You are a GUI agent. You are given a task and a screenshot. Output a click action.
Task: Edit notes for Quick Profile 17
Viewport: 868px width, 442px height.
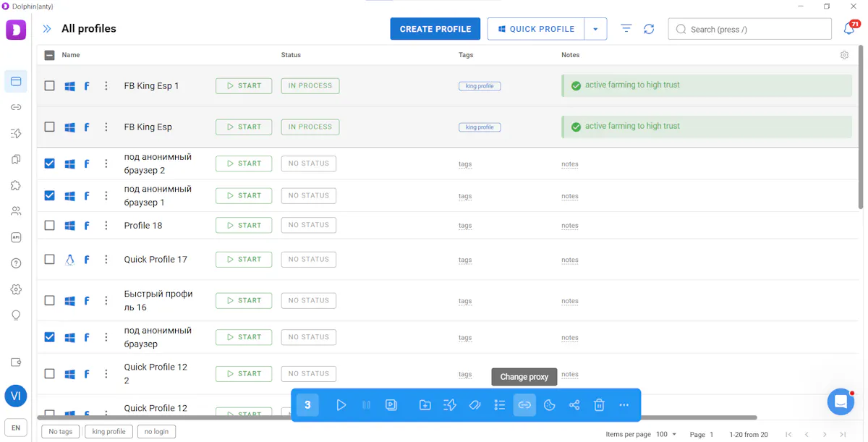click(x=570, y=260)
